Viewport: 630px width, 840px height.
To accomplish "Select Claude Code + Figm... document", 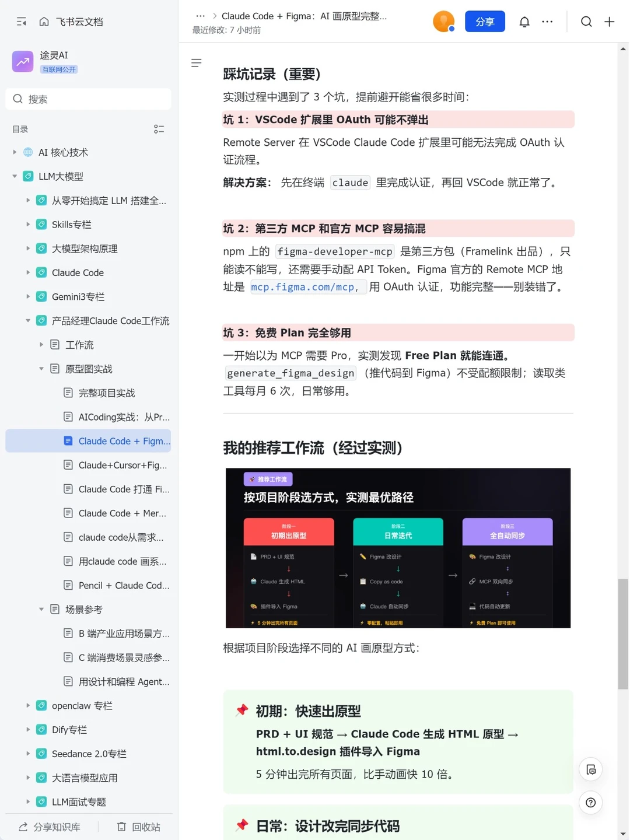I will 88,441.
